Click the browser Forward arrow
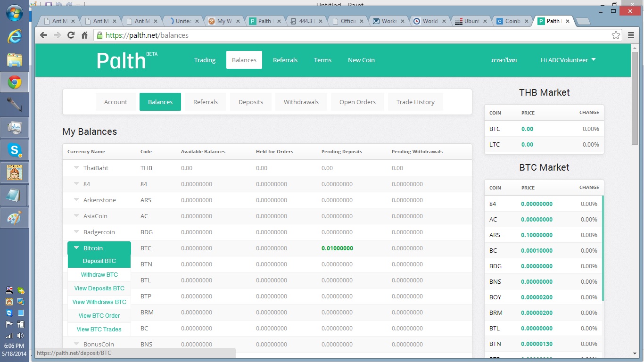The width and height of the screenshot is (644, 362). (x=57, y=35)
